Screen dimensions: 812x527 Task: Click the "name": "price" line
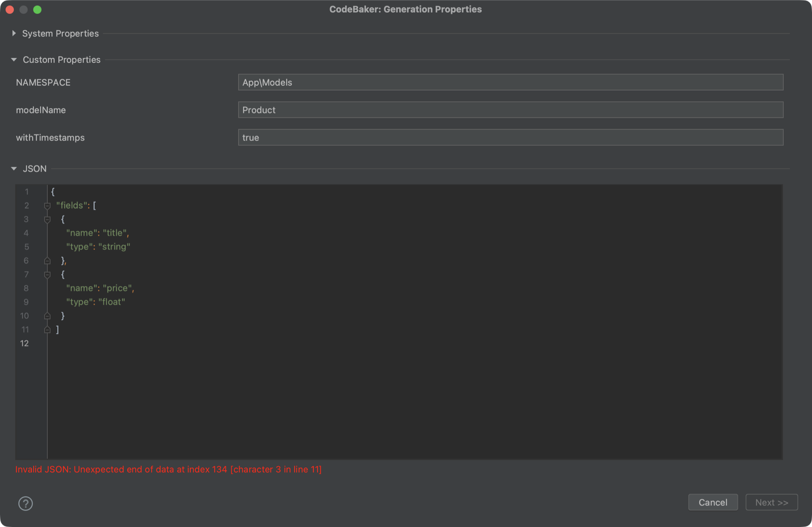(100, 288)
